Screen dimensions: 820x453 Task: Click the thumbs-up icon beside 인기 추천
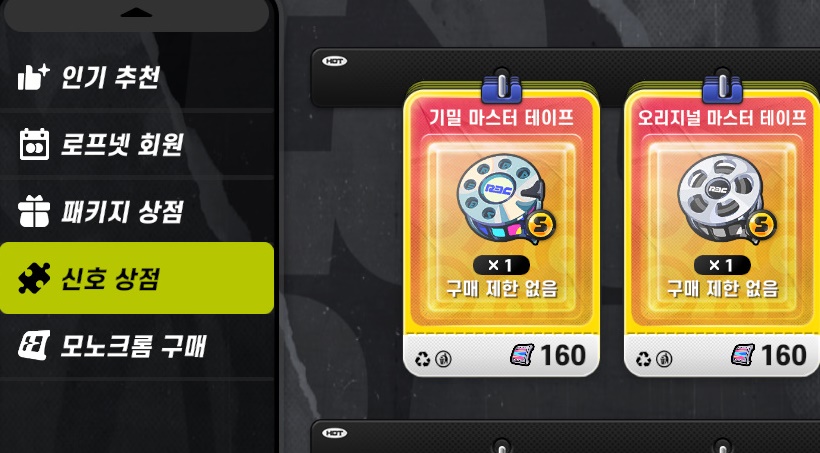pos(33,77)
